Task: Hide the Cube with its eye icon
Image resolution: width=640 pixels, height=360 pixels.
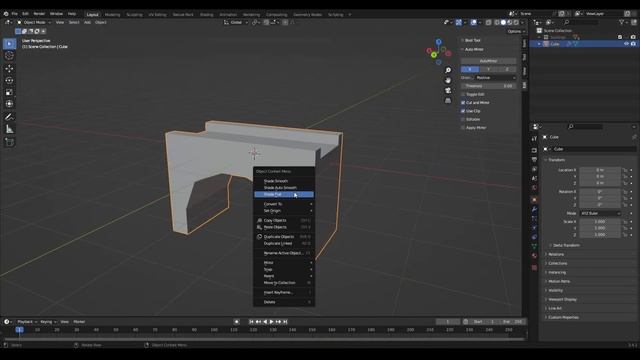Action: click(x=626, y=44)
